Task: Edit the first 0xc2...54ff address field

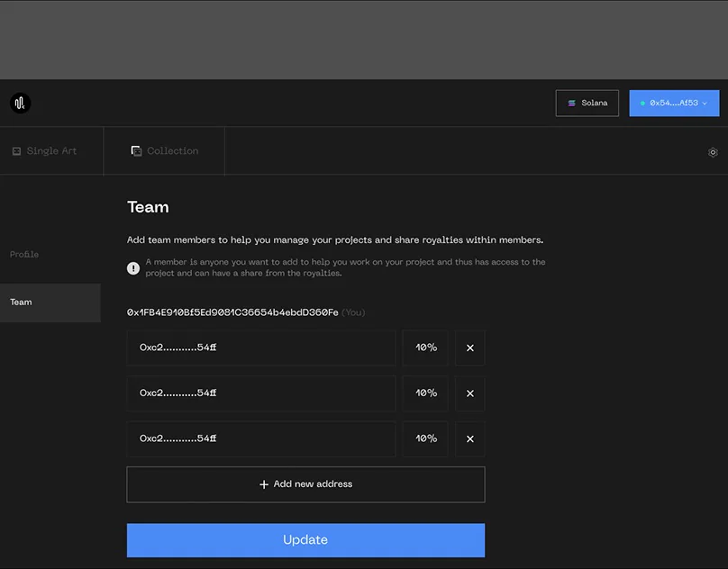Action: point(261,348)
